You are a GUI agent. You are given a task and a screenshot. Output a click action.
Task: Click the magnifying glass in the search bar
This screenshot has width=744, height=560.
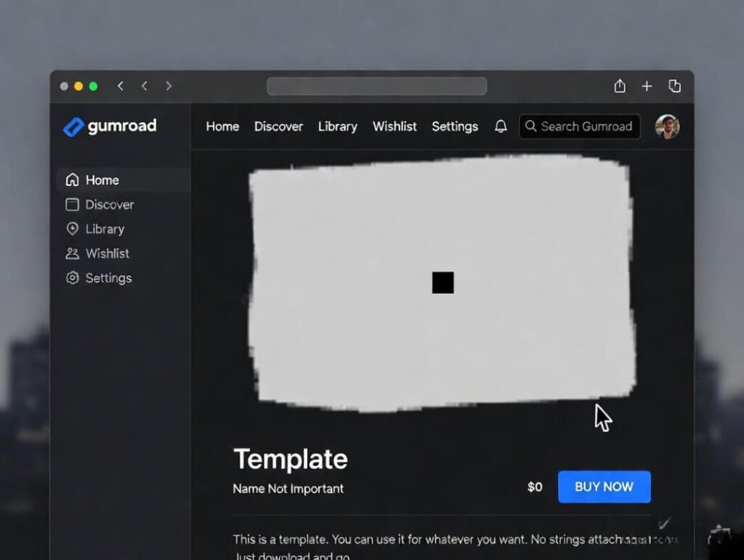point(533,126)
